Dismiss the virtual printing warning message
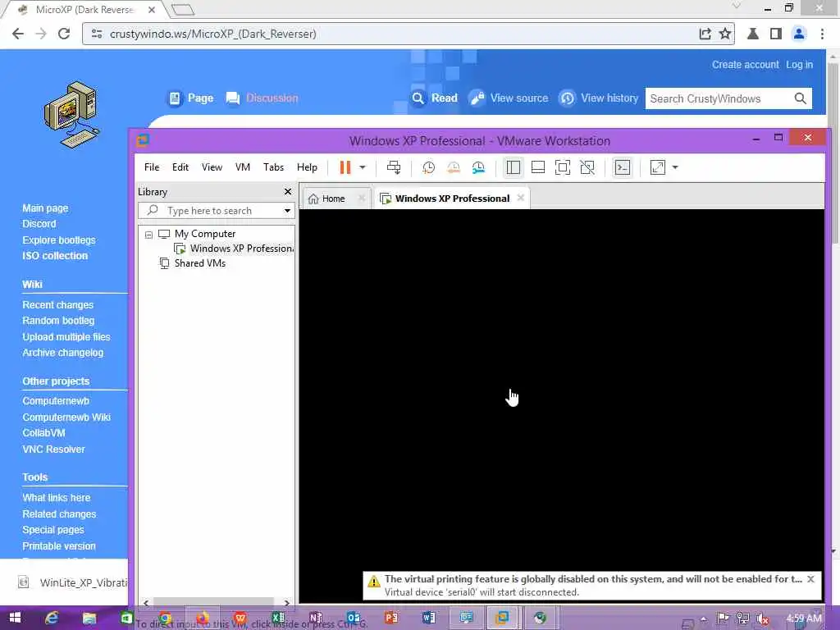This screenshot has width=840, height=630. 810,579
